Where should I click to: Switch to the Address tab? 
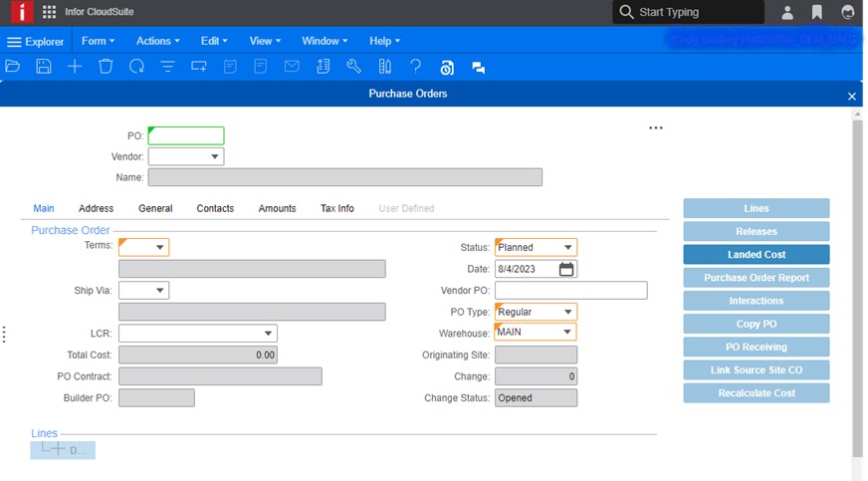coord(96,209)
